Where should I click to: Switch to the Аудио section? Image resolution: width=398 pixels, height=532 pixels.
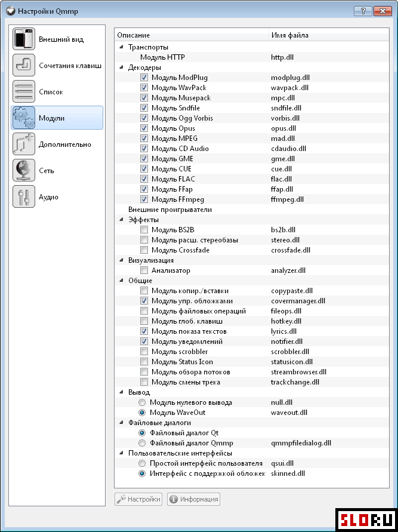(x=57, y=197)
